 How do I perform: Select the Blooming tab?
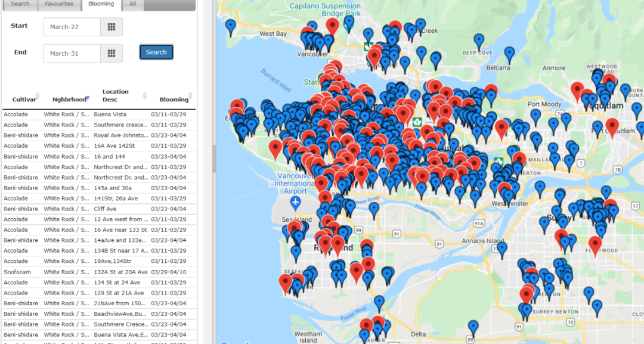click(x=101, y=4)
